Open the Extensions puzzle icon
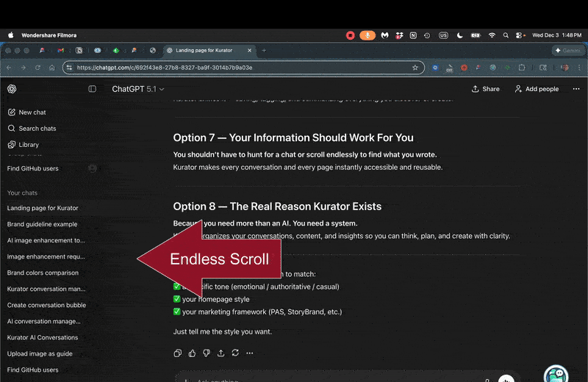The image size is (588, 382). (522, 68)
